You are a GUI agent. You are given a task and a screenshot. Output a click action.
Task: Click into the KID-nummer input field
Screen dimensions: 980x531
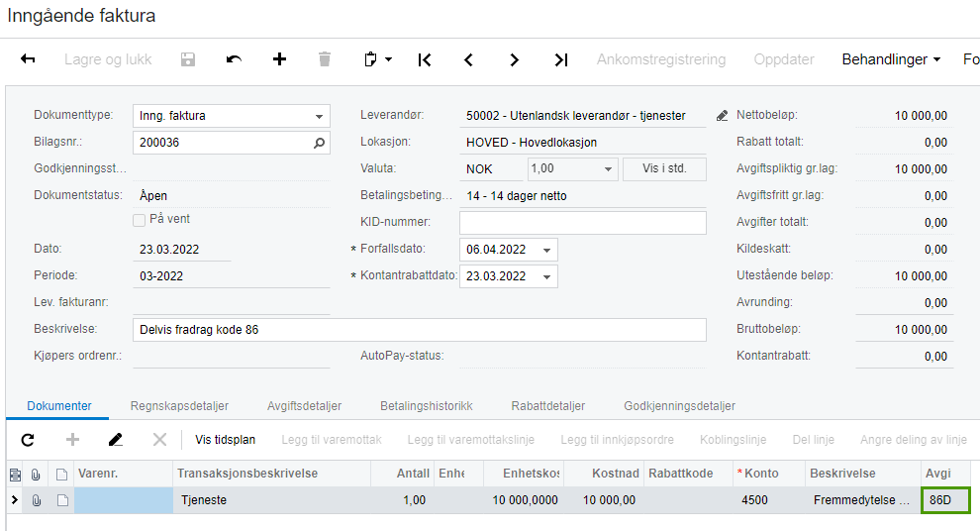click(582, 223)
